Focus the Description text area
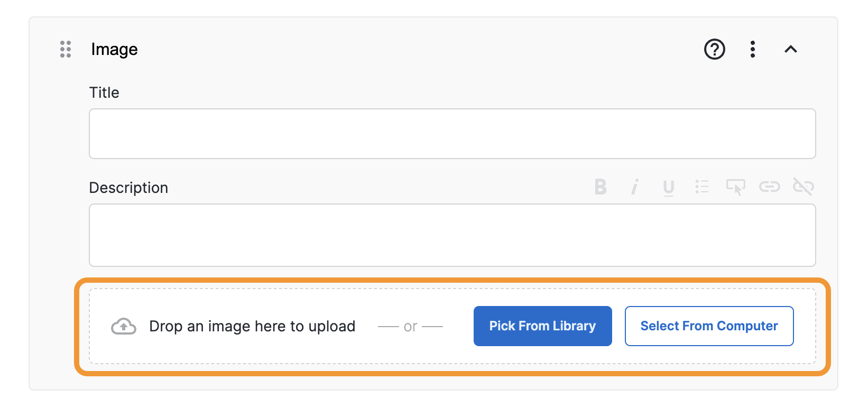This screenshot has height=408, width=868. (x=452, y=235)
